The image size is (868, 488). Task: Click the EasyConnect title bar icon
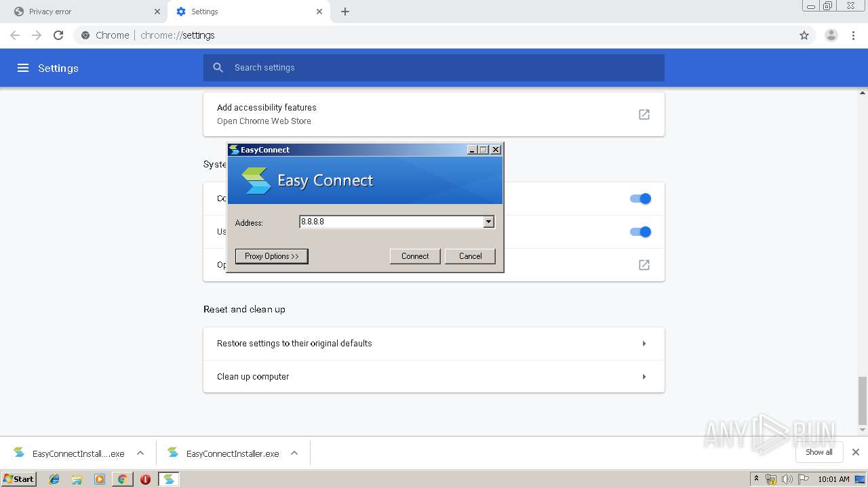[x=234, y=150]
